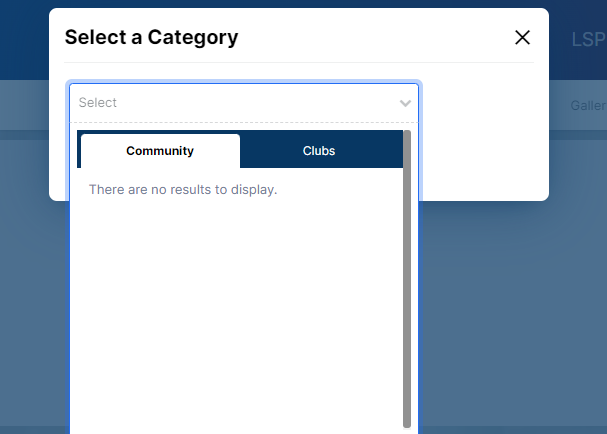This screenshot has height=434, width=607.
Task: Switch to the Clubs tab
Action: (319, 151)
